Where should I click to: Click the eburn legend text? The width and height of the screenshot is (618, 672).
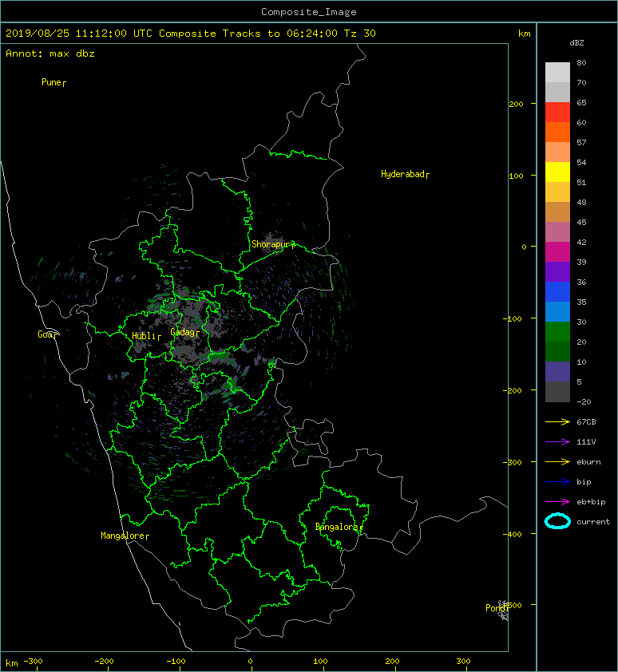coord(588,462)
